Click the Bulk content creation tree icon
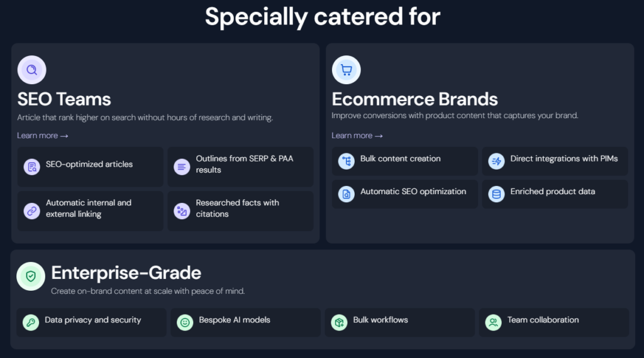This screenshot has height=358, width=644. [347, 161]
